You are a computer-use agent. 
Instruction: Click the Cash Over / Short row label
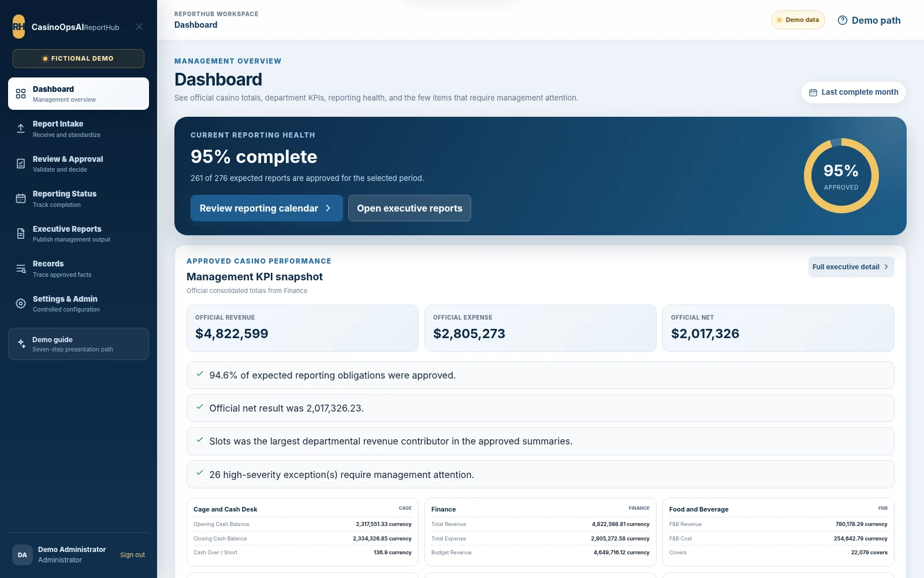(215, 553)
